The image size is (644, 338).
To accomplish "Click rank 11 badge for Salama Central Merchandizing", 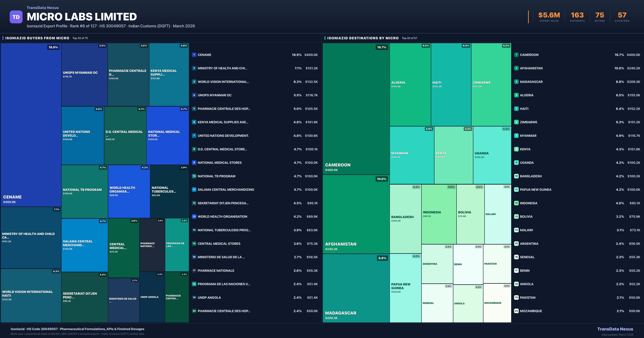I will (194, 190).
